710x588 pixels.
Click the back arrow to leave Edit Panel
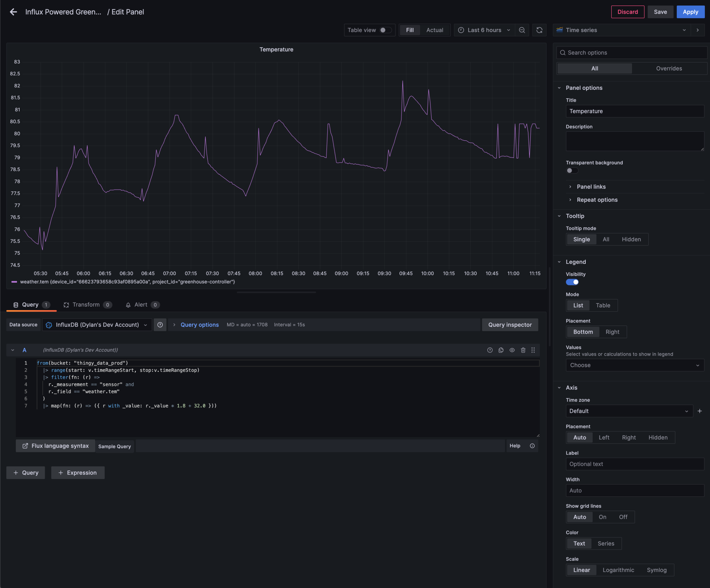tap(13, 12)
